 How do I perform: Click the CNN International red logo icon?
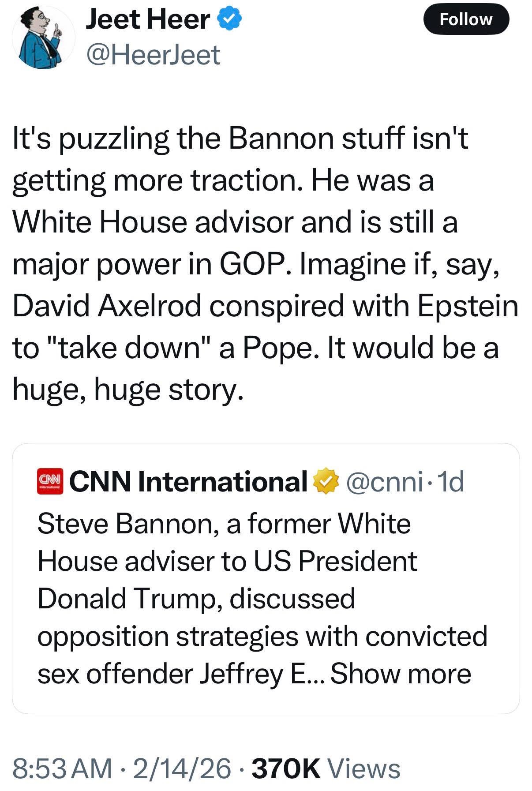click(50, 481)
